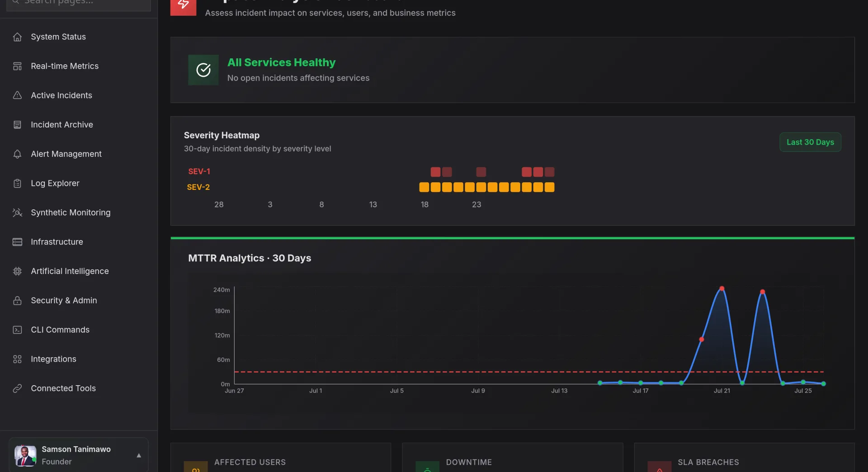Click the 240m y-axis label
868x472 pixels.
222,290
